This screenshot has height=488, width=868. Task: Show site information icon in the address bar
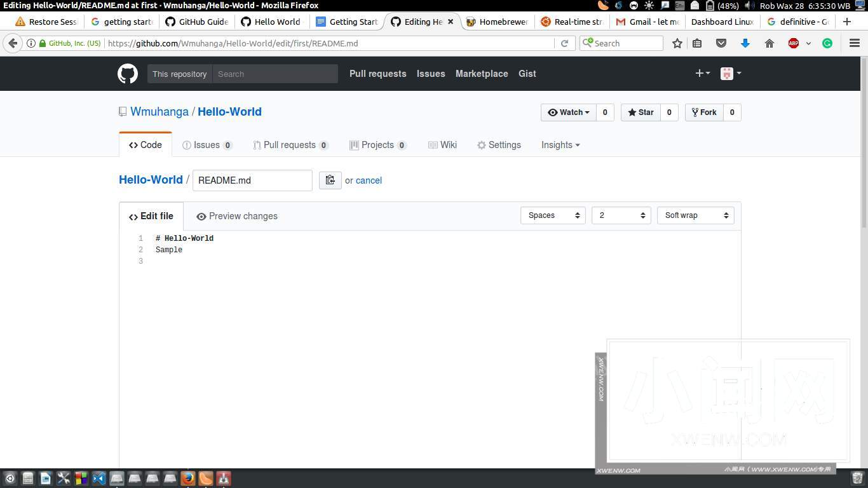tap(31, 43)
